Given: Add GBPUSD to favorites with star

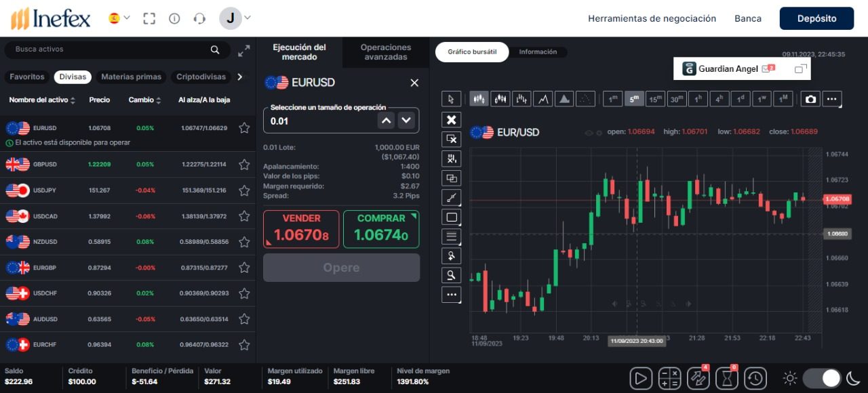Looking at the screenshot, I should pyautogui.click(x=244, y=165).
